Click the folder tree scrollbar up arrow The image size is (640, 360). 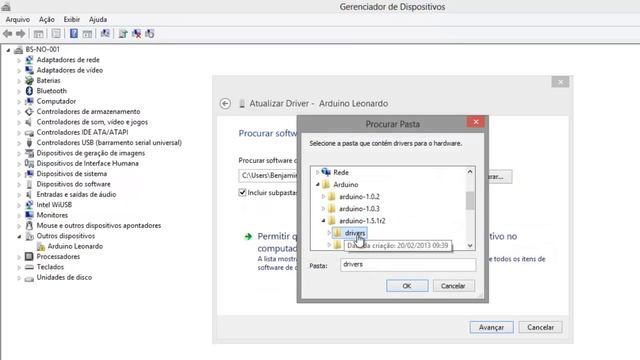470,172
